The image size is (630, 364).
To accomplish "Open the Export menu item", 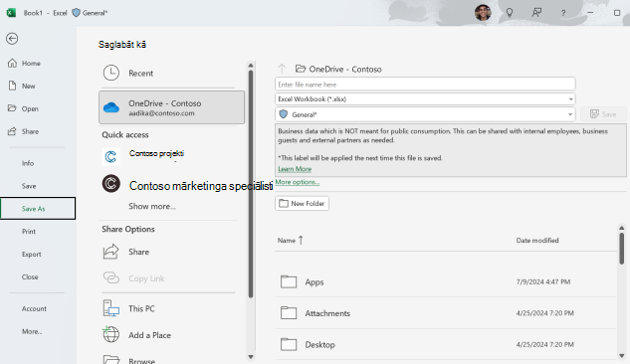I will [31, 254].
